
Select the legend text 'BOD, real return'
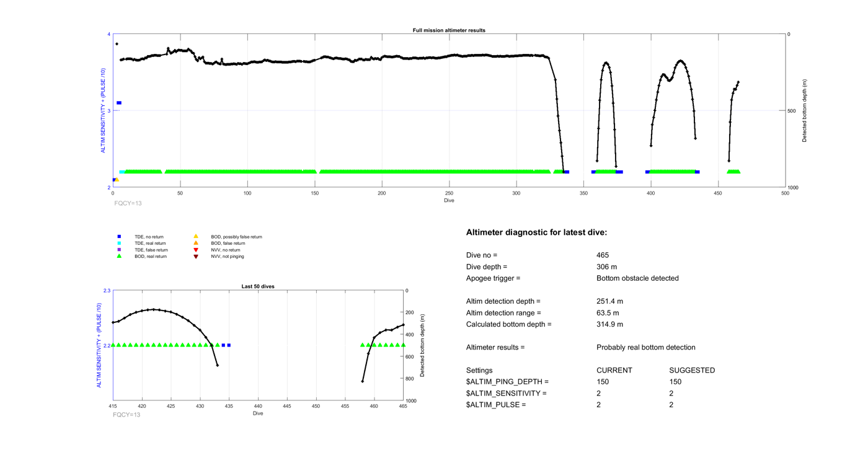click(x=151, y=257)
